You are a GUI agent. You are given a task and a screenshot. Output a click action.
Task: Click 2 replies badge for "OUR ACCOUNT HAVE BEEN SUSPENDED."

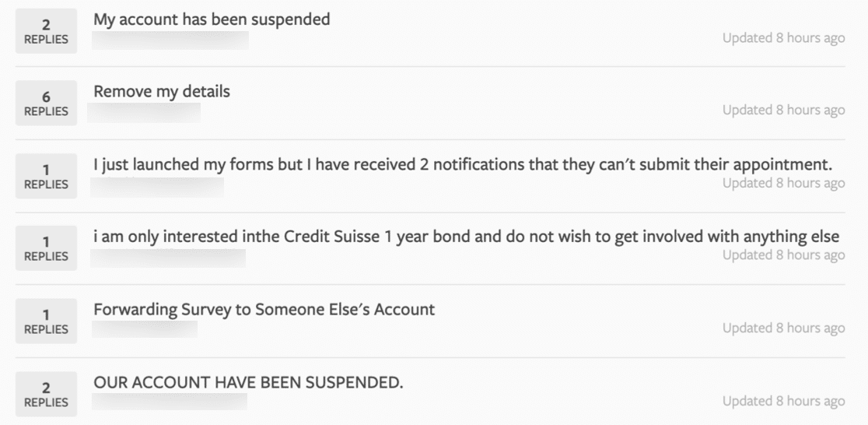46,394
